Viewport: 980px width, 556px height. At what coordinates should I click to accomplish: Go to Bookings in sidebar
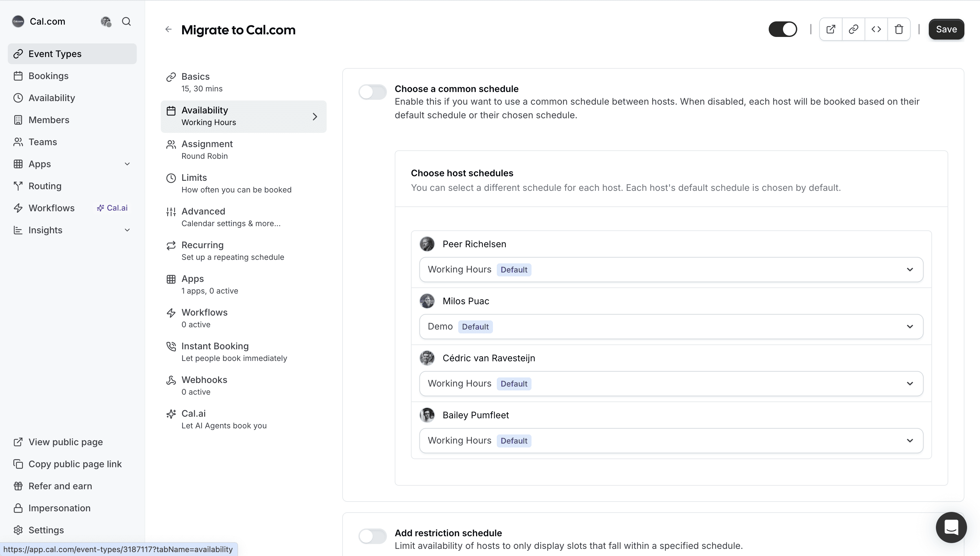click(72, 76)
